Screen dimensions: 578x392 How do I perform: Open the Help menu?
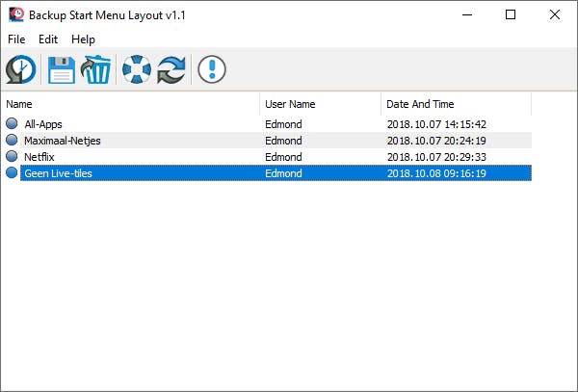(x=84, y=39)
